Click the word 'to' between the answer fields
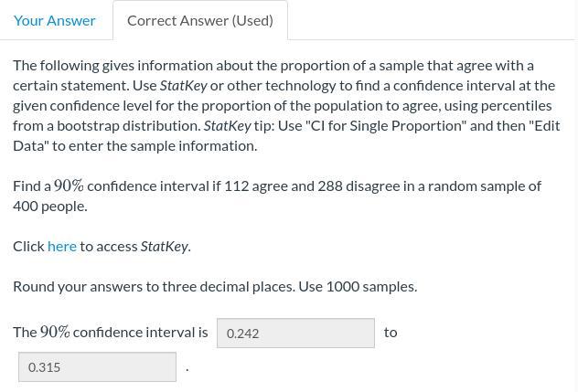The width and height of the screenshot is (578, 392). click(x=391, y=332)
